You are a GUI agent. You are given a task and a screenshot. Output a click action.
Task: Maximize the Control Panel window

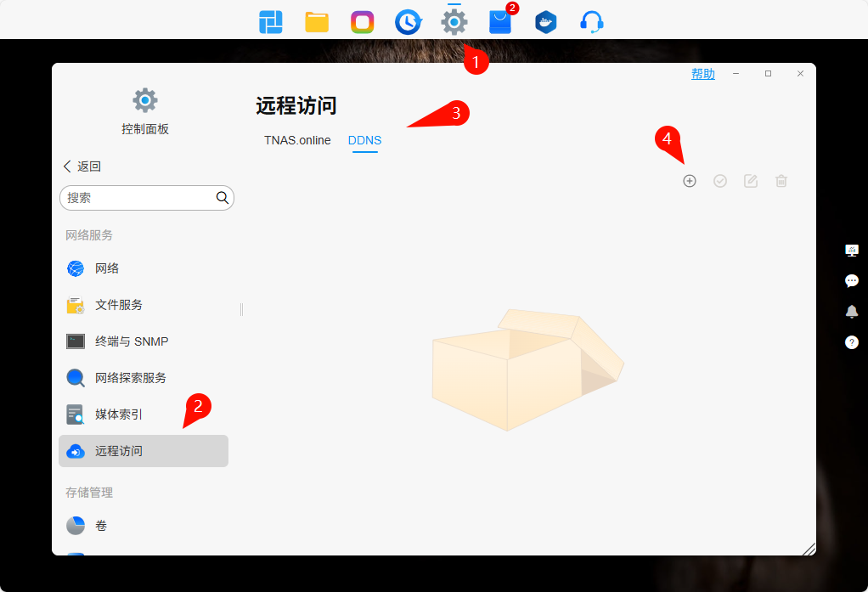(768, 74)
